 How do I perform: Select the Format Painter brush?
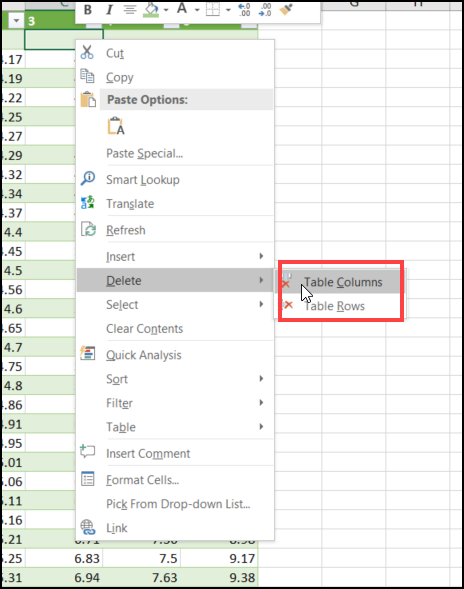(286, 10)
